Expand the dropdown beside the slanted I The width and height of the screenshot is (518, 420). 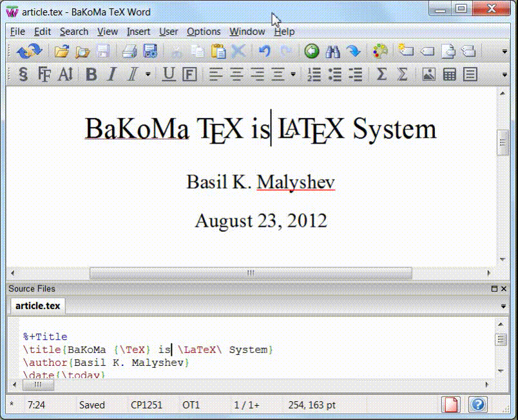[148, 74]
